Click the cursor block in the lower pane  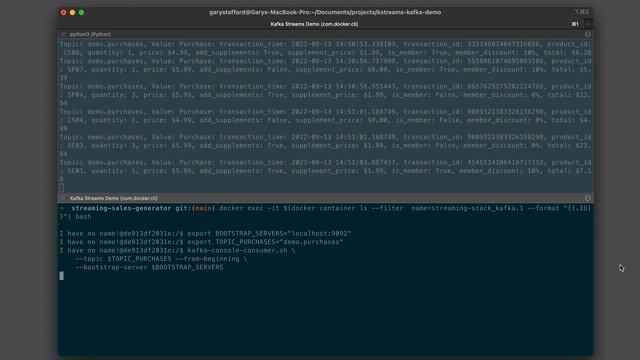(x=62, y=276)
